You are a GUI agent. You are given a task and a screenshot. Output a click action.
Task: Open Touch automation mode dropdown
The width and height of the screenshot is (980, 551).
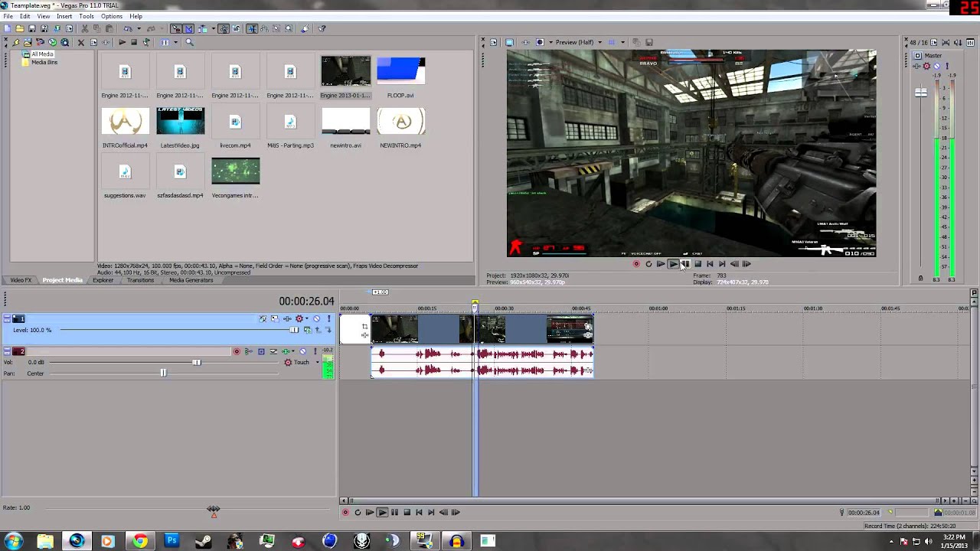pyautogui.click(x=318, y=362)
